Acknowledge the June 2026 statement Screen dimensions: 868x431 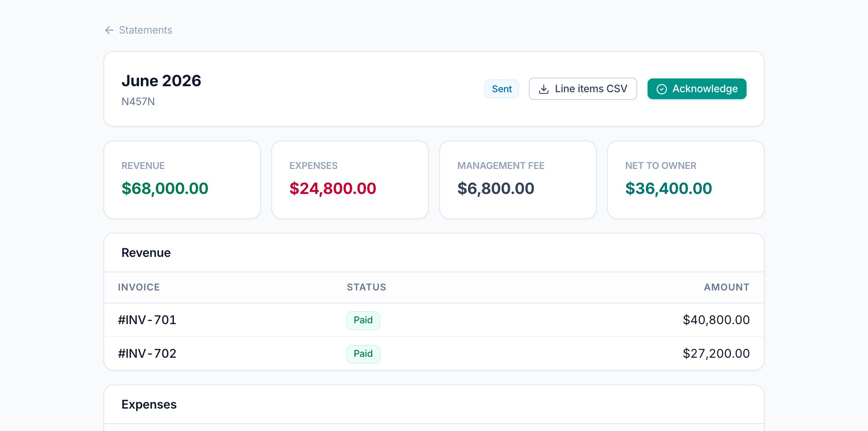point(697,89)
